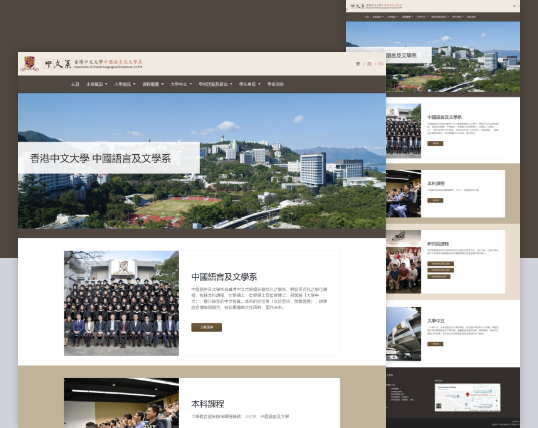This screenshot has height=428, width=538.
Task: Click the CUHK university crest logo
Action: pos(30,64)
